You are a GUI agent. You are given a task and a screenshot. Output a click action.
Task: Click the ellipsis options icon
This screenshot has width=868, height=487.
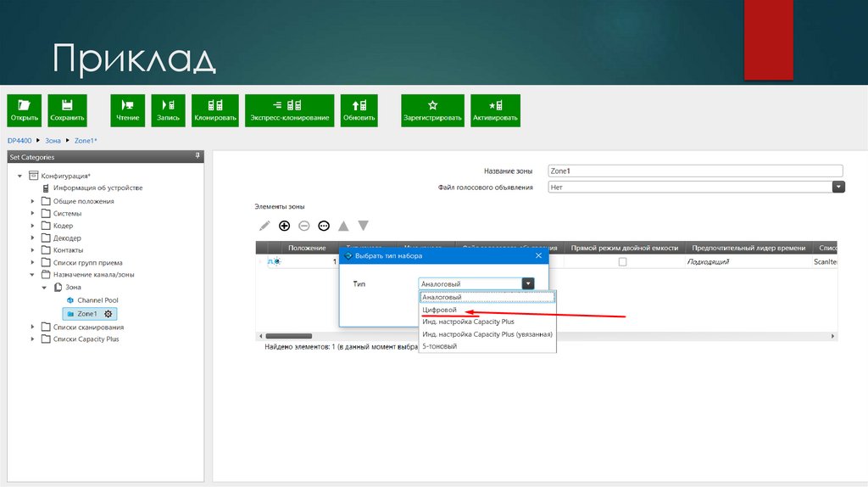(324, 226)
